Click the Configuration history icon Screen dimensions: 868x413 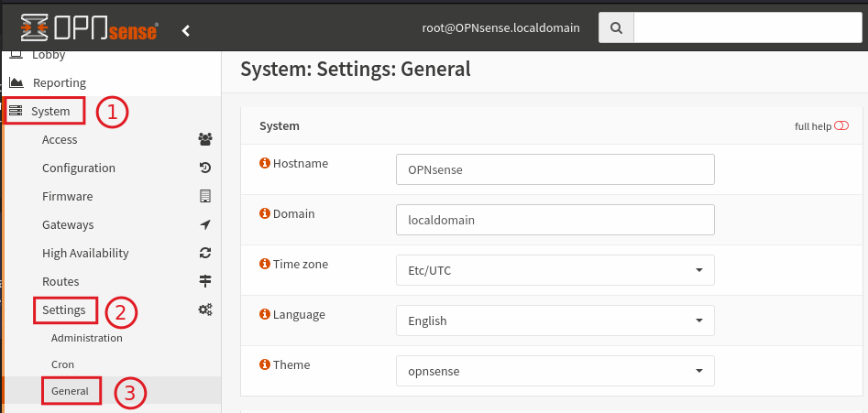205,168
